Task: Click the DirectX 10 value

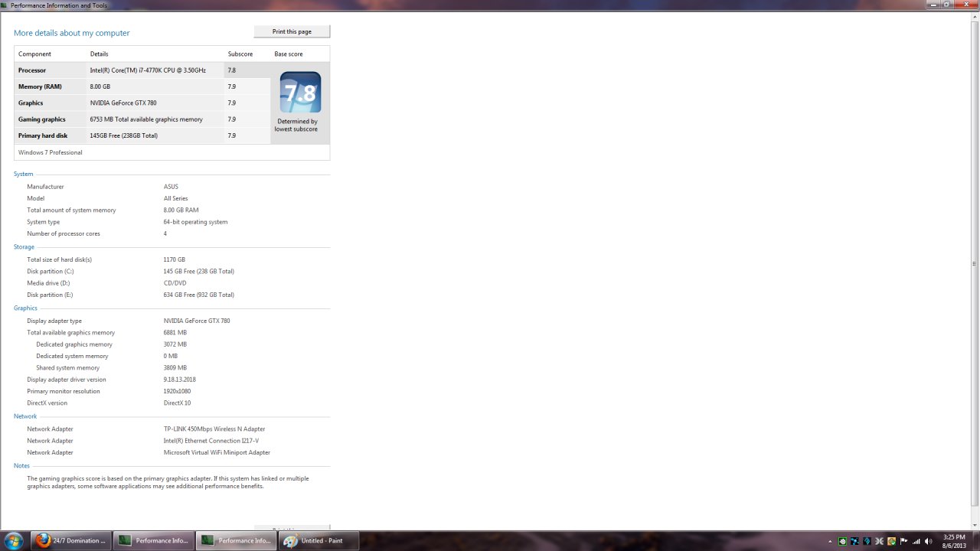Action: point(178,403)
